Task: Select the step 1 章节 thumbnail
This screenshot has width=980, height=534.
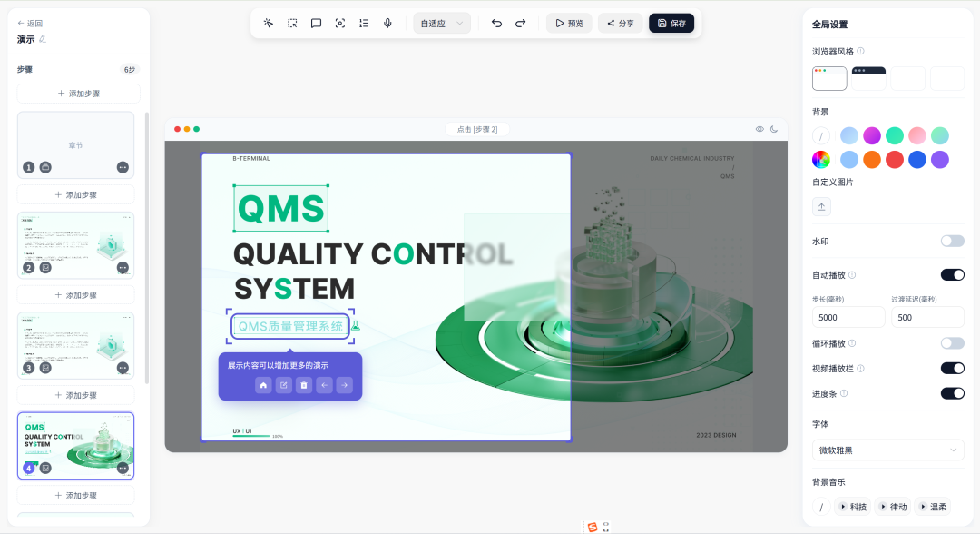Action: click(x=75, y=145)
